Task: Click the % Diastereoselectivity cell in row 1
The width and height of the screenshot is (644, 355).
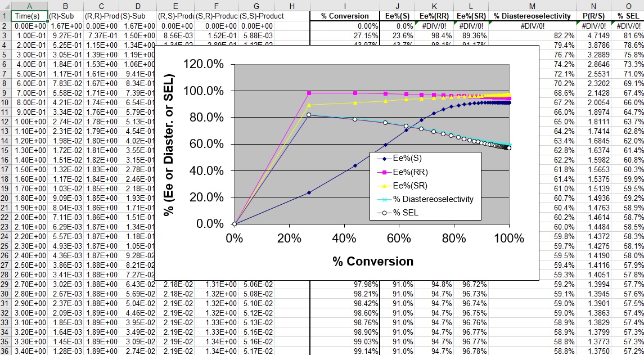Action: 532,16
